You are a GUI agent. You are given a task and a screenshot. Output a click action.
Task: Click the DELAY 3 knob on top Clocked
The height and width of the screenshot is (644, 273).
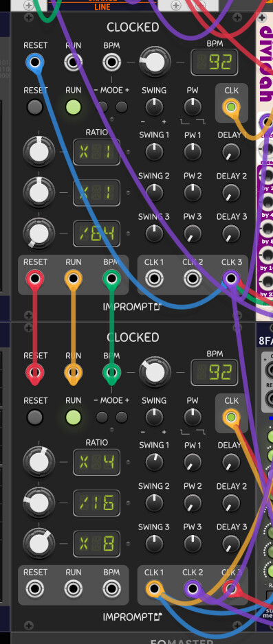tap(231, 233)
